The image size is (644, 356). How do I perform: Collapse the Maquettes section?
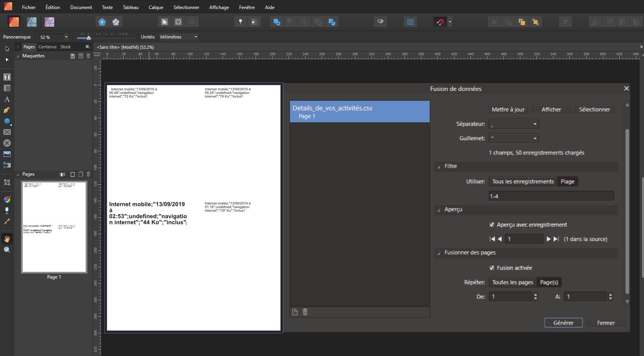coord(18,56)
